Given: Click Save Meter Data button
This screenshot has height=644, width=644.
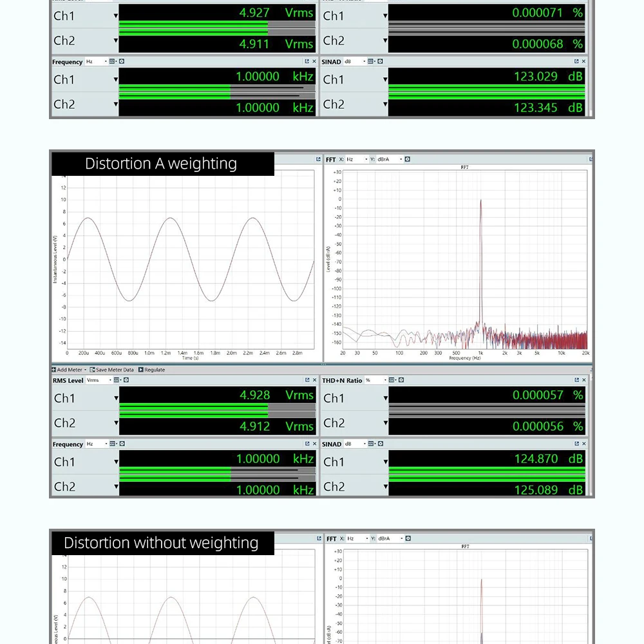Looking at the screenshot, I should 111,370.
